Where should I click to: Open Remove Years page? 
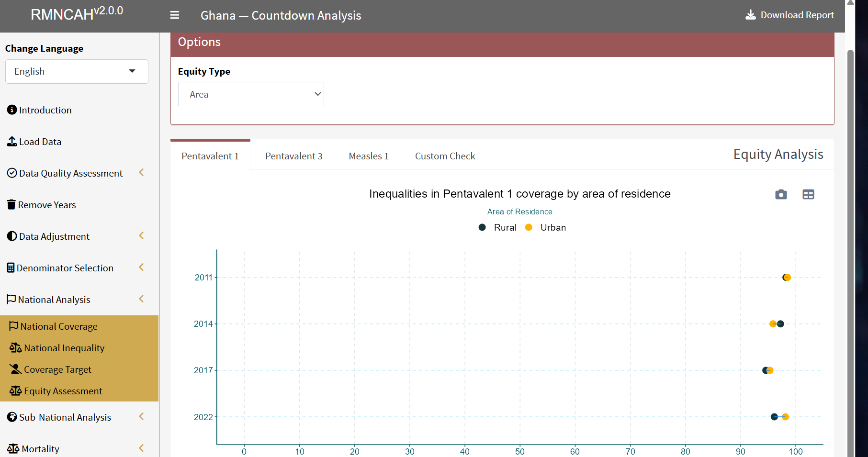[x=47, y=205]
